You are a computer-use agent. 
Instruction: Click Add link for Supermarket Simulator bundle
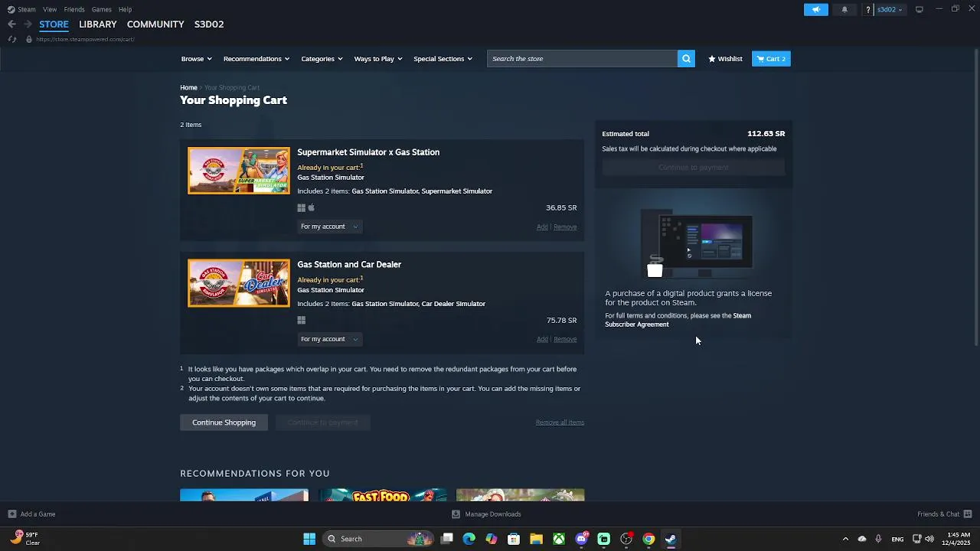coord(542,227)
